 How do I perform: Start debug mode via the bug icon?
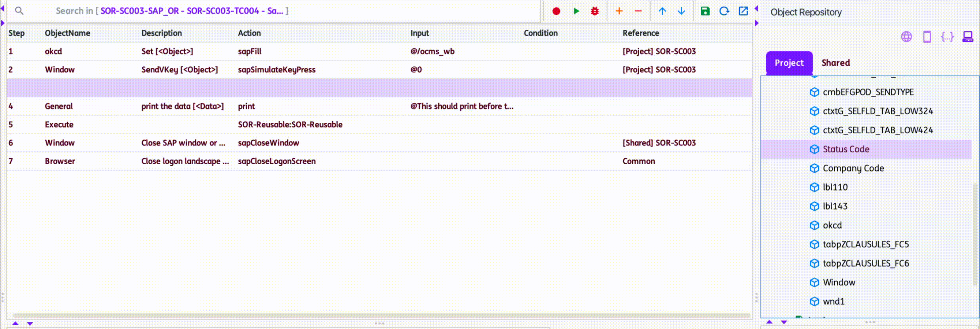[595, 11]
